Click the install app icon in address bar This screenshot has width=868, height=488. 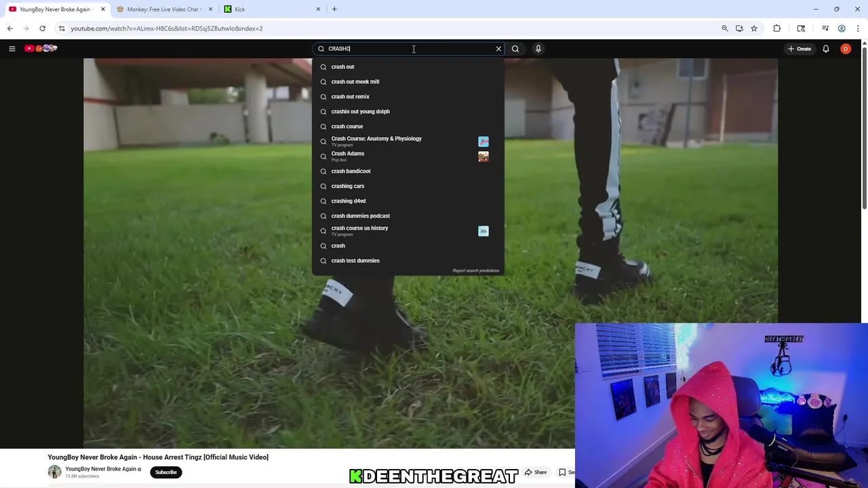click(x=739, y=28)
